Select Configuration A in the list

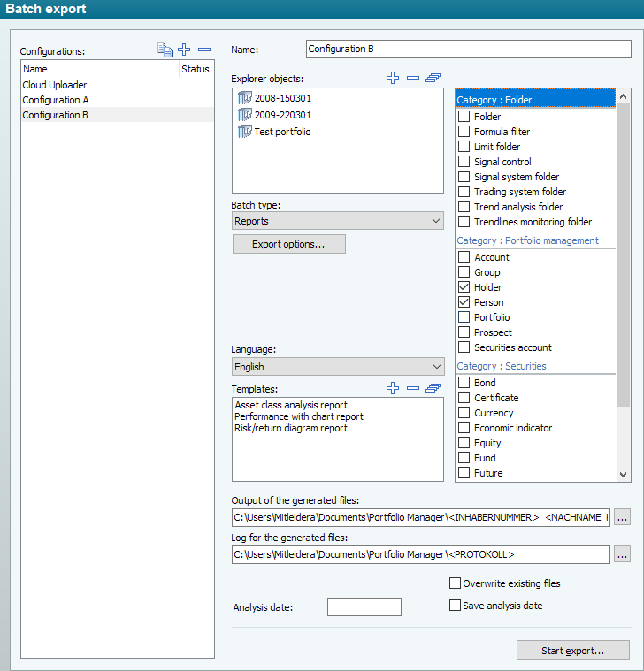[56, 100]
